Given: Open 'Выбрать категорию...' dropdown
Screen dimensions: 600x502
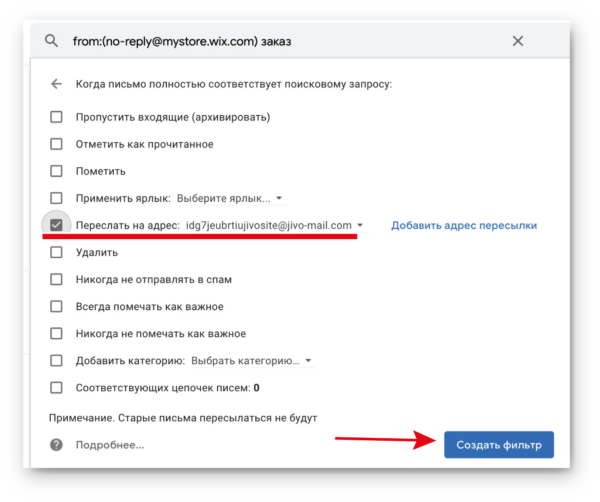Looking at the screenshot, I should [252, 360].
